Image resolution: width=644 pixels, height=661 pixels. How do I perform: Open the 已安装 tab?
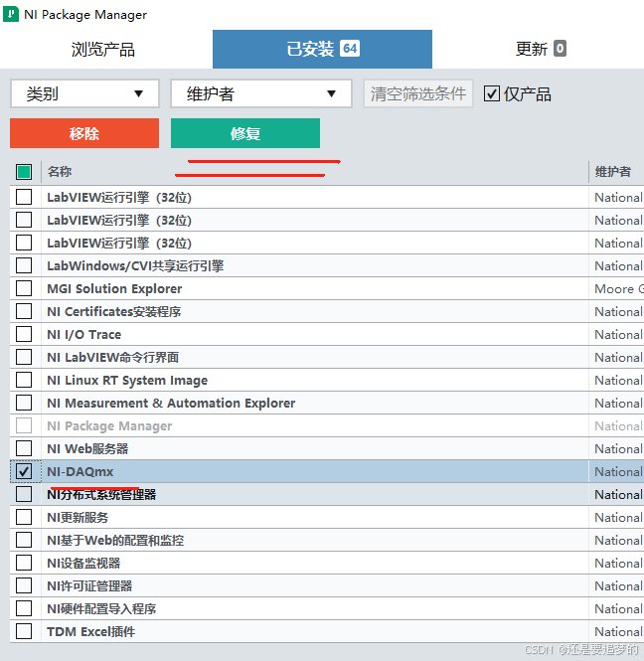point(322,49)
